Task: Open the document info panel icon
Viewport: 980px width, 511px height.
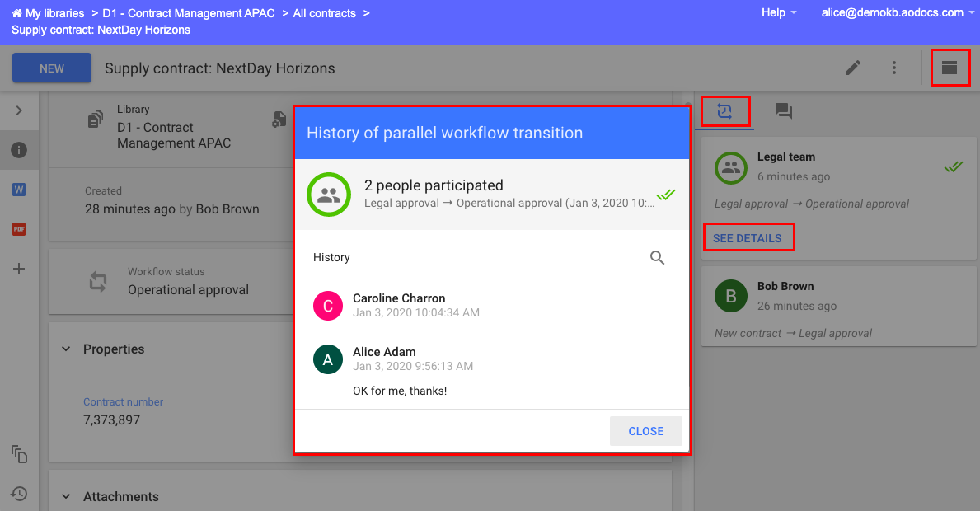Action: [x=19, y=150]
